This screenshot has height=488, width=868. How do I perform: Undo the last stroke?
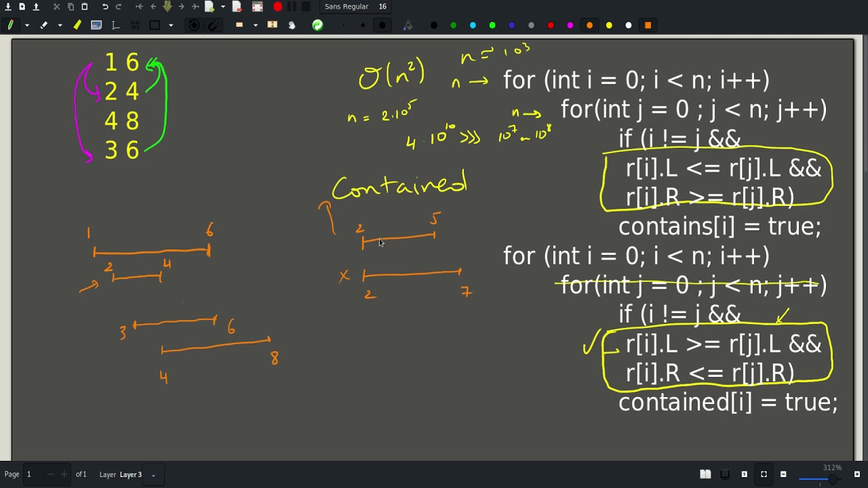coord(105,6)
